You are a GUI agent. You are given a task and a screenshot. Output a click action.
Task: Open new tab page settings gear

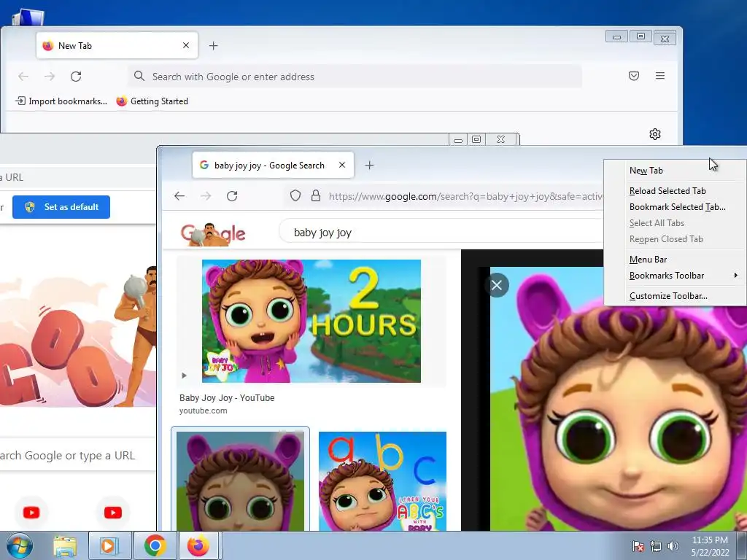tap(655, 134)
